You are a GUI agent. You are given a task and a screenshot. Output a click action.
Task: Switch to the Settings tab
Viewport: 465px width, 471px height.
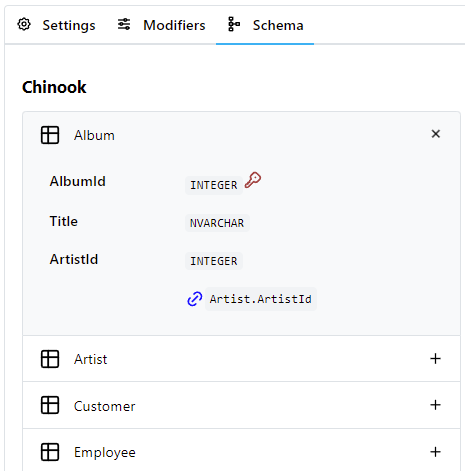[x=56, y=25]
